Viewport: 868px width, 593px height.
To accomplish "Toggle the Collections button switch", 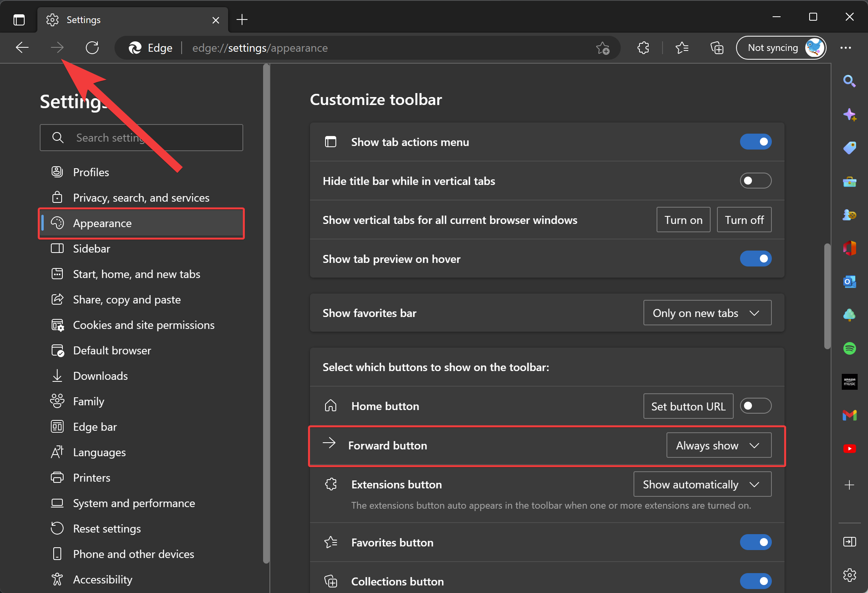I will [x=756, y=581].
